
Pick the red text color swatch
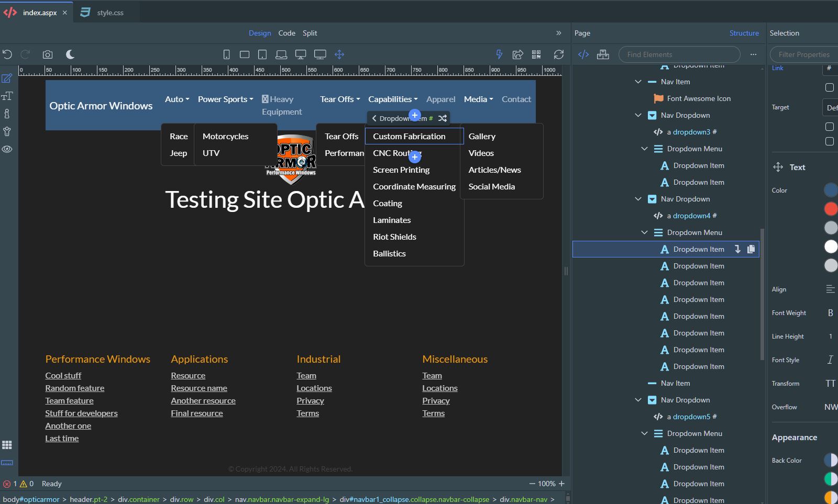pyautogui.click(x=831, y=209)
